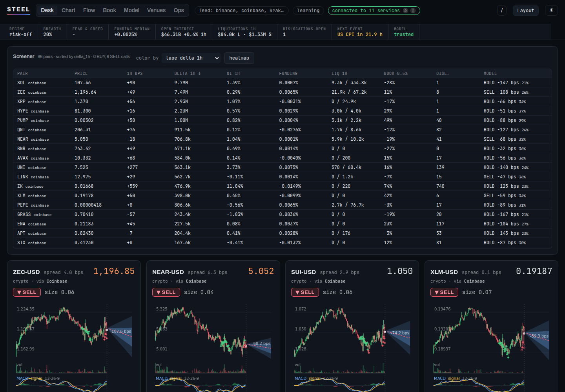Image resolution: width=565 pixels, height=392 pixels.
Task: Open the Venues tab
Action: click(x=157, y=10)
